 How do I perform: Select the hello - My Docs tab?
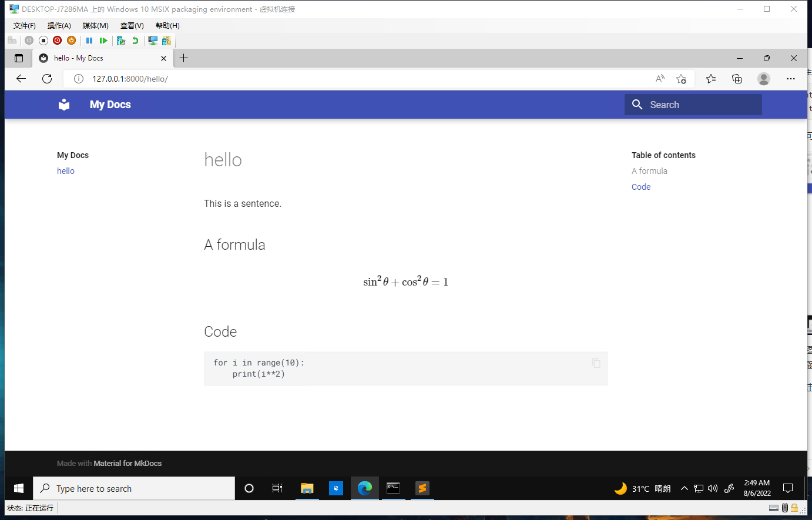(x=94, y=58)
